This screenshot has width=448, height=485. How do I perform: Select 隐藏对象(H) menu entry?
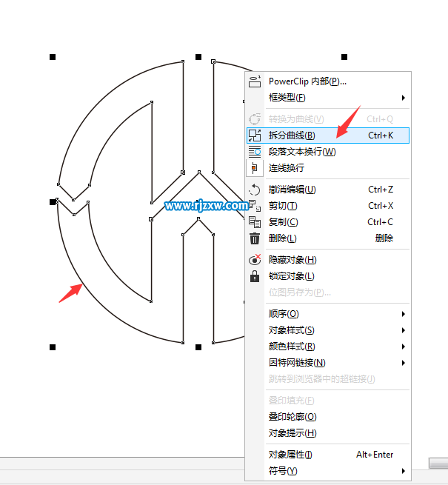point(328,260)
